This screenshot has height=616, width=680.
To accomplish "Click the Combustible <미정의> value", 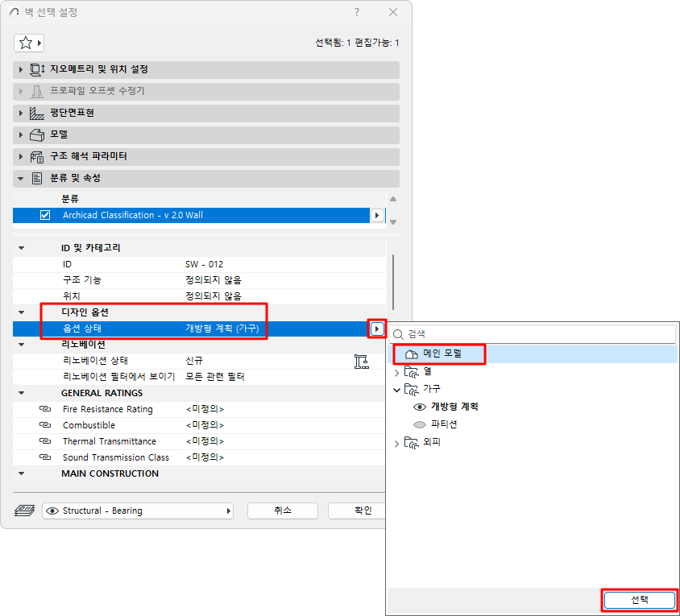I will [x=205, y=425].
